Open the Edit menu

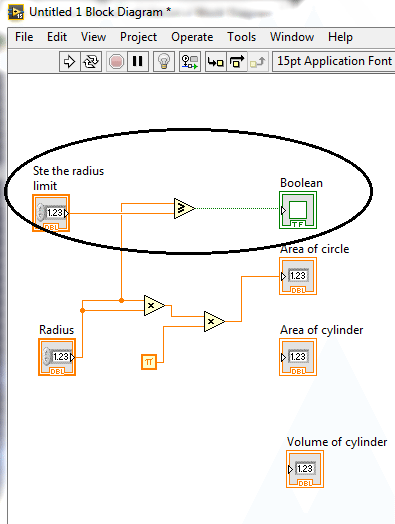point(57,37)
